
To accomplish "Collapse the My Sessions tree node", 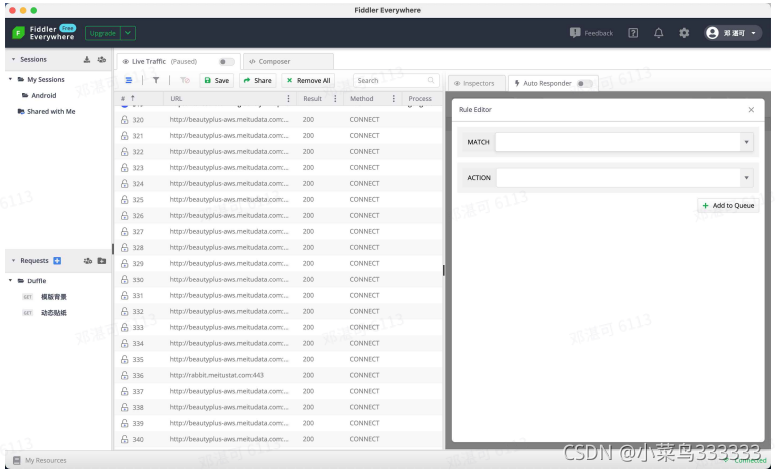I will [x=10, y=80].
